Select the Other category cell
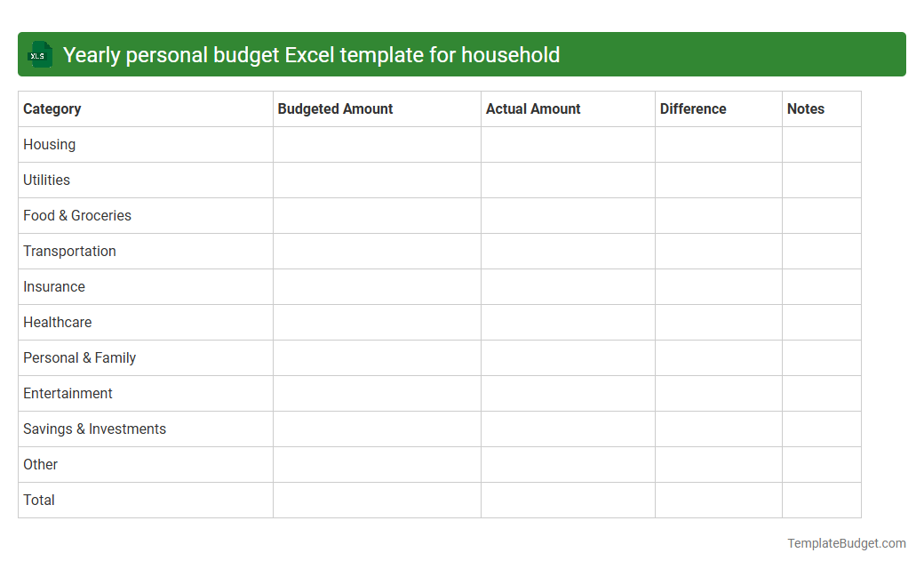924x569 pixels. (x=40, y=464)
